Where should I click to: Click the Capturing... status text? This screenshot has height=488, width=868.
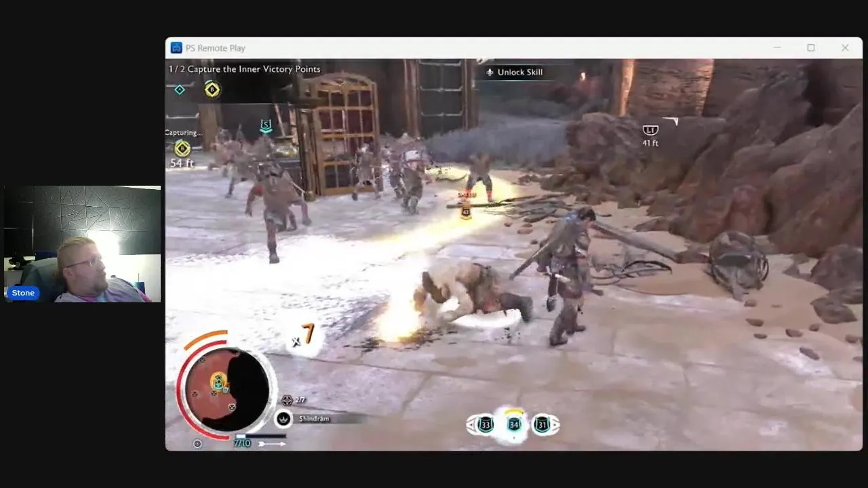coord(183,133)
